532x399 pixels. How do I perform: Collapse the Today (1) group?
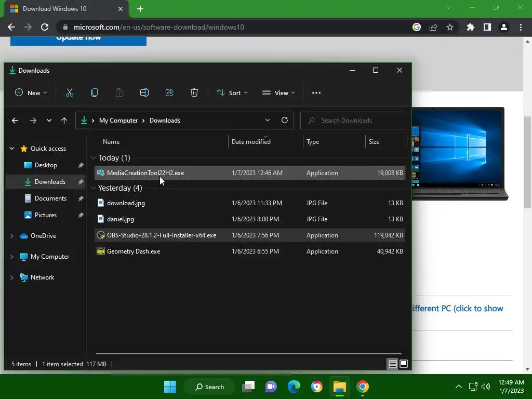[x=94, y=158]
